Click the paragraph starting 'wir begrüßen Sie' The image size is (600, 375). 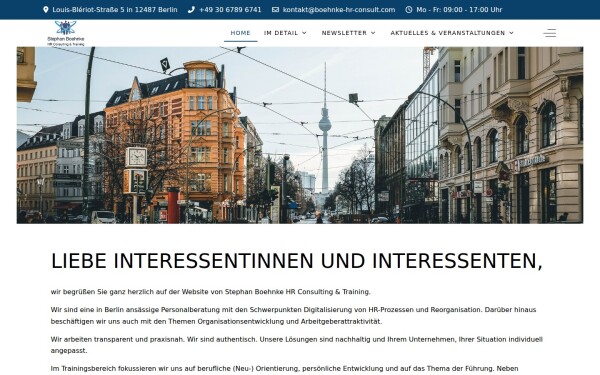[210, 292]
